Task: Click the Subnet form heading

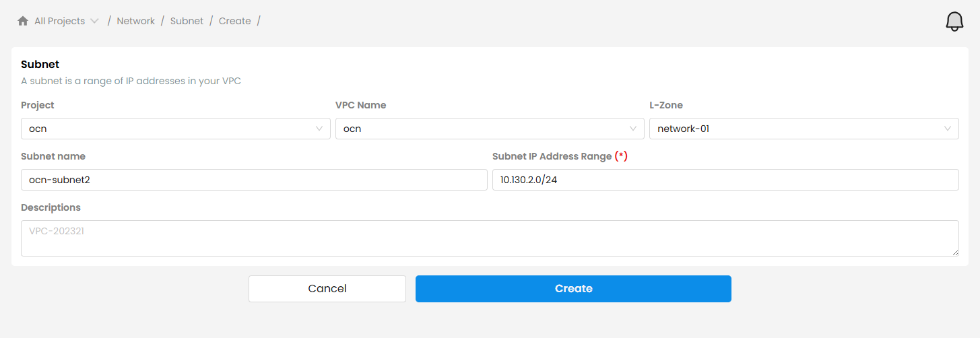Action: tap(40, 65)
